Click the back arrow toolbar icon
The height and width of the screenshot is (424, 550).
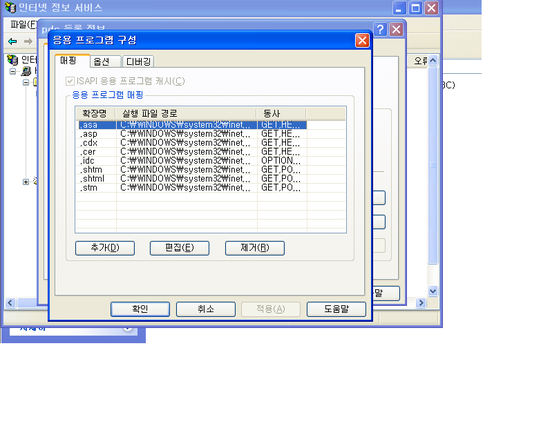coord(13,42)
